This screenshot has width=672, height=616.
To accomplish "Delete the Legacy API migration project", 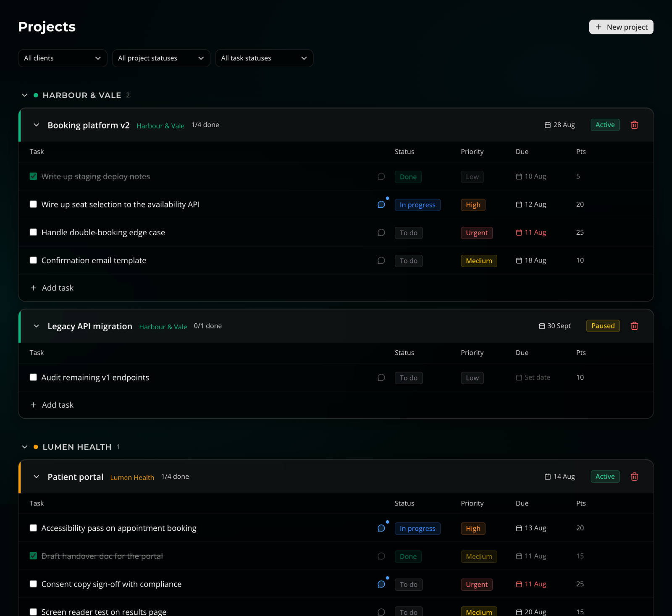I will (x=634, y=326).
